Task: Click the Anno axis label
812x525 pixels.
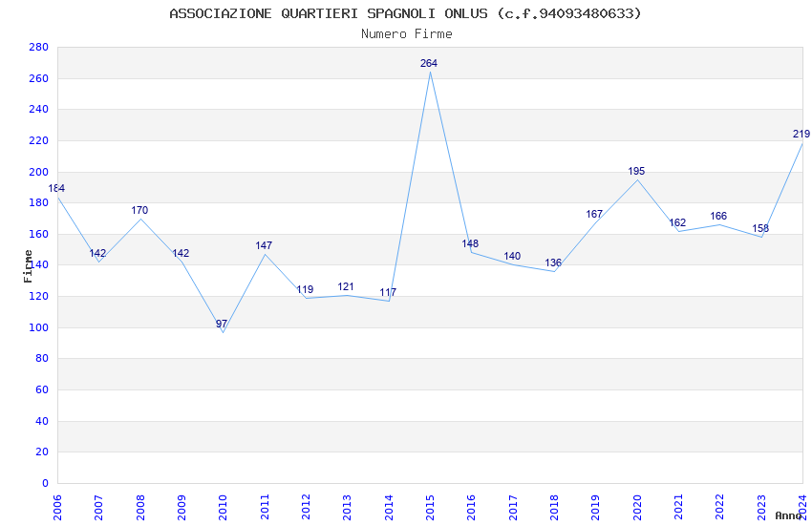Action: click(x=788, y=515)
